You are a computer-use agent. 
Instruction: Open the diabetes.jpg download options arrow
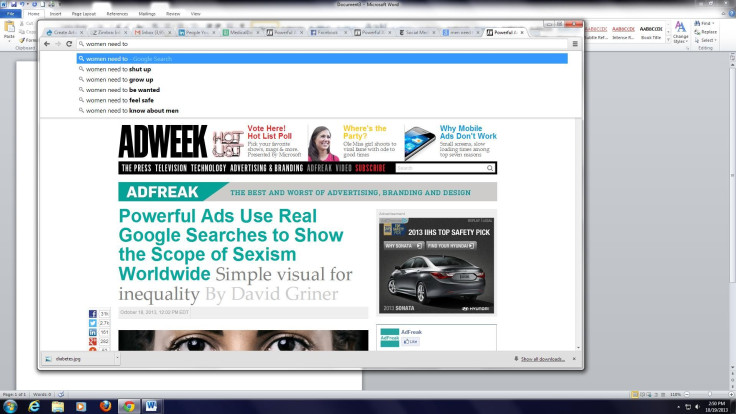tap(117, 359)
